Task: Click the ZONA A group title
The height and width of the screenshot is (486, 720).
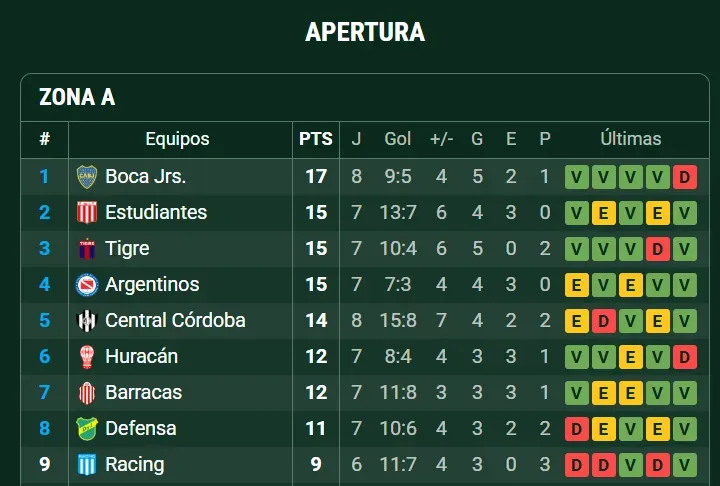Action: pyautogui.click(x=77, y=97)
